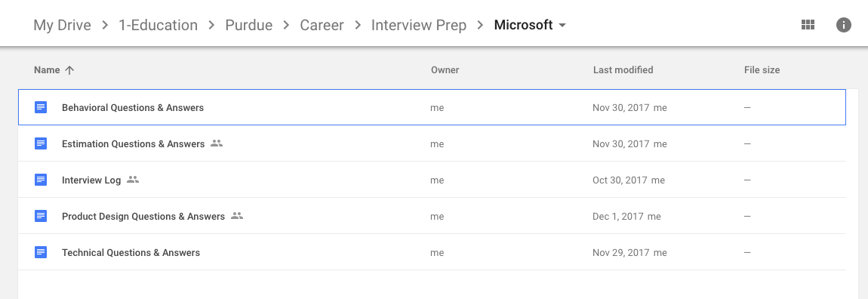Sort by Last modified column header
The width and height of the screenshot is (868, 299).
click(623, 69)
